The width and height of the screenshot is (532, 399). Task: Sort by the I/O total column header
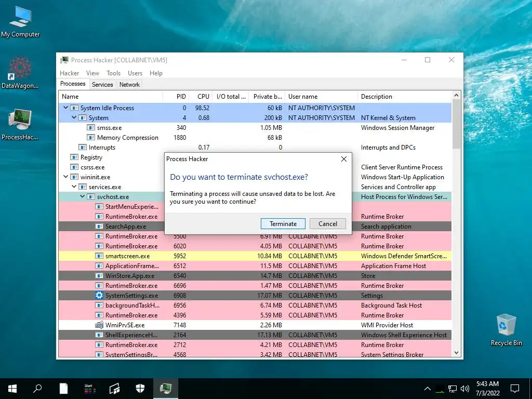[231, 96]
